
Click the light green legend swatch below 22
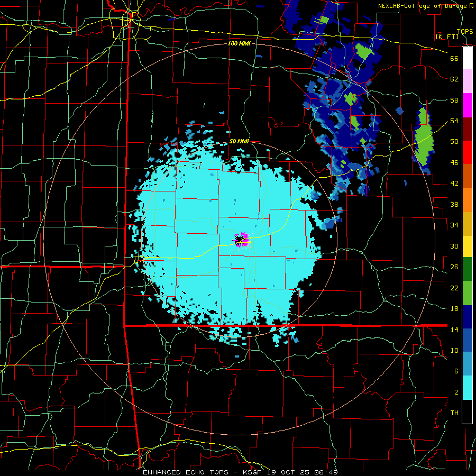click(467, 292)
